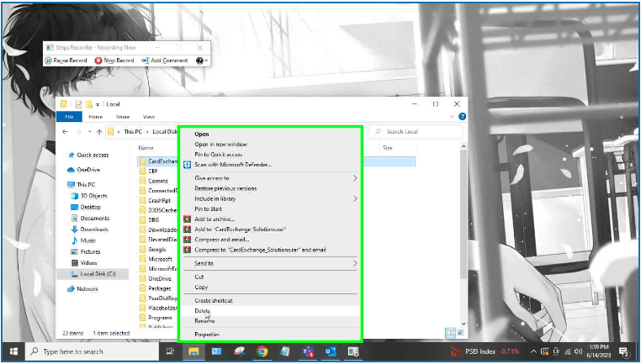The image size is (641, 364).
Task: Open the recent locations dropdown
Action: pyautogui.click(x=89, y=132)
